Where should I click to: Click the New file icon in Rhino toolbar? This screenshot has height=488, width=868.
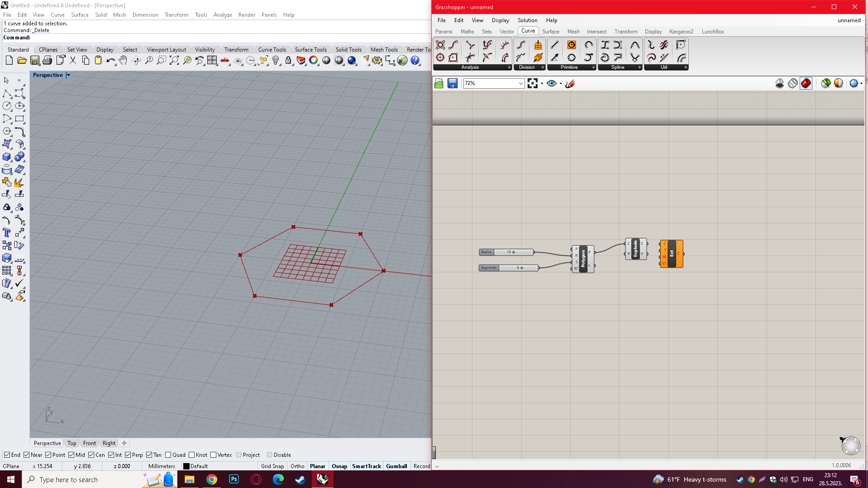(9, 60)
